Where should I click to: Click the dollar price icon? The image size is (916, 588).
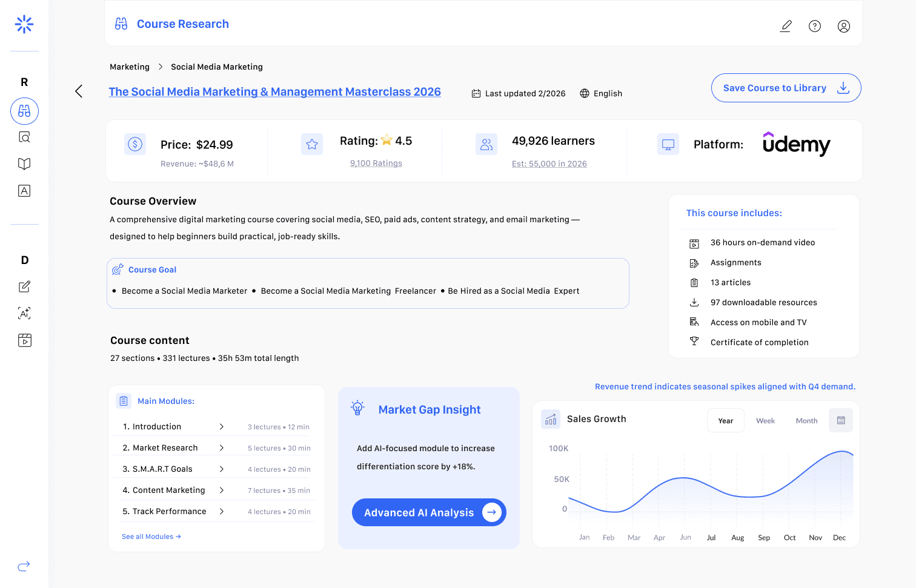pos(135,144)
